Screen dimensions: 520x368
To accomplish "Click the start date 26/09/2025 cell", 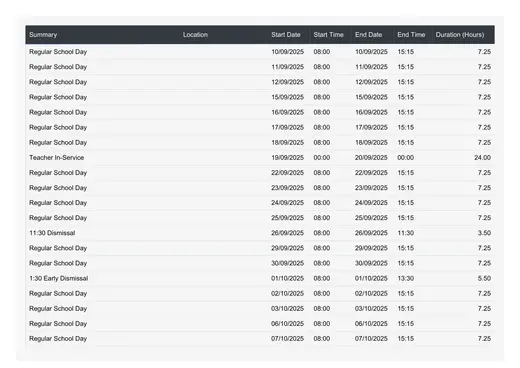I will tap(287, 233).
